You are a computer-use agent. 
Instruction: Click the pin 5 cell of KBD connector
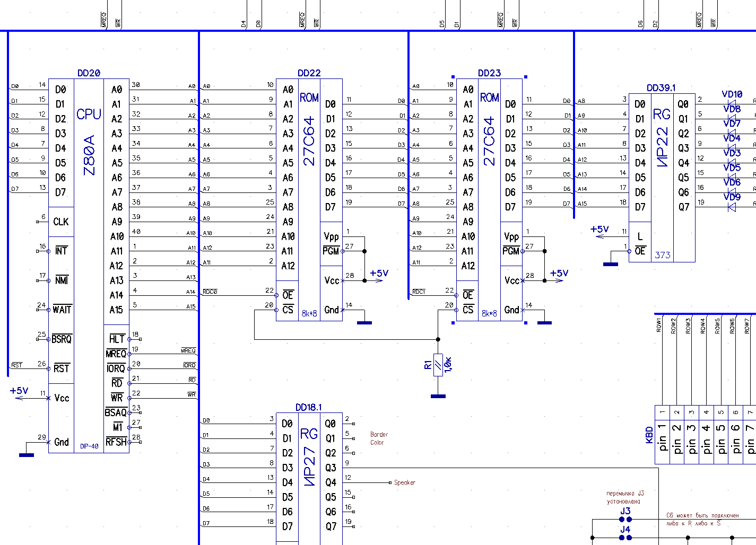721,435
